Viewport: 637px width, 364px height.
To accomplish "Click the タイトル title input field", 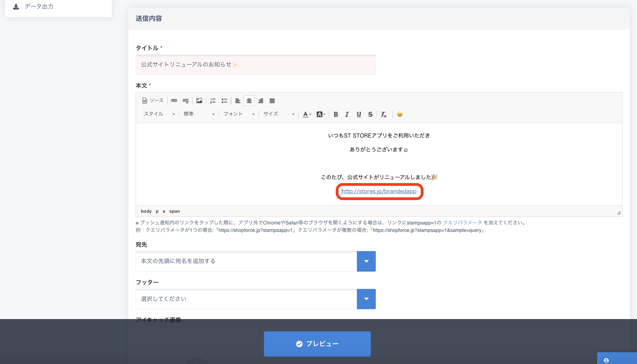I will click(x=255, y=65).
